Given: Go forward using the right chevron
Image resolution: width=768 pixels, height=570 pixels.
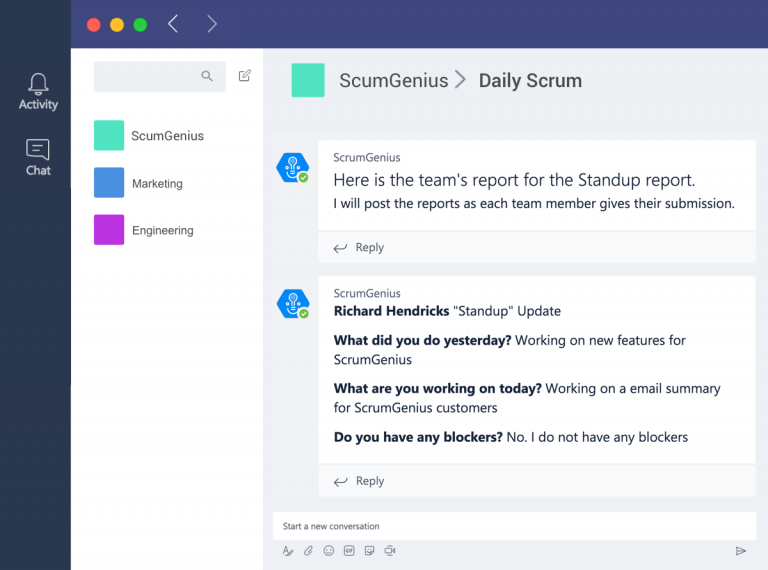Looking at the screenshot, I should point(211,24).
